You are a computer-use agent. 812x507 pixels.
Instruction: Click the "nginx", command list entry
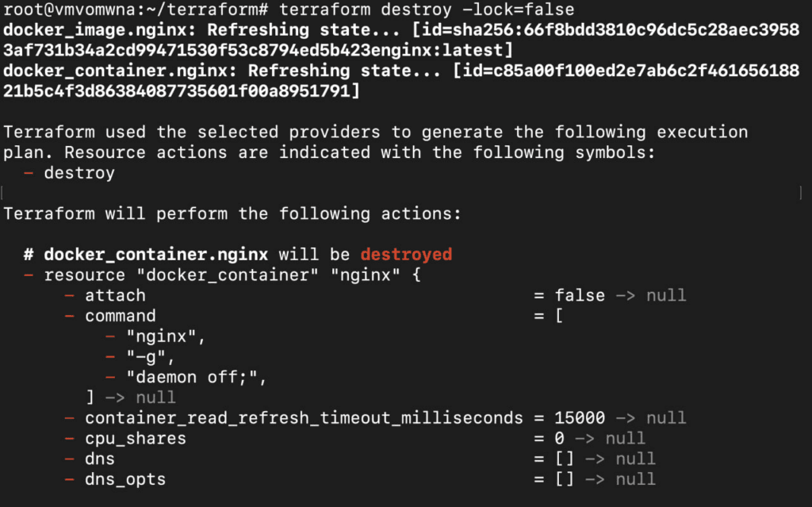pyautogui.click(x=165, y=336)
